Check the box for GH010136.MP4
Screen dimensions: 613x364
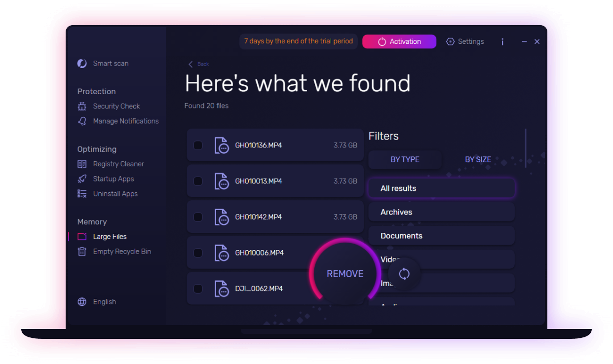198,146
